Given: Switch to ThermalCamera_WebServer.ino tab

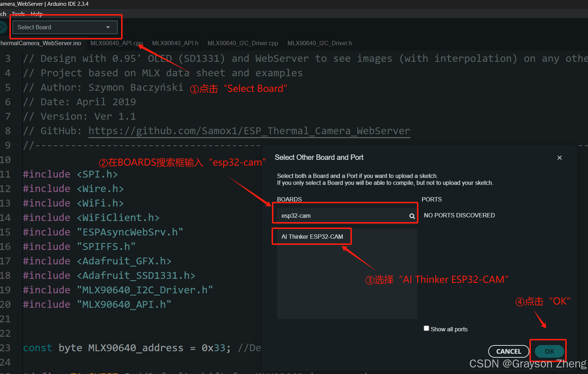Looking at the screenshot, I should [40, 43].
